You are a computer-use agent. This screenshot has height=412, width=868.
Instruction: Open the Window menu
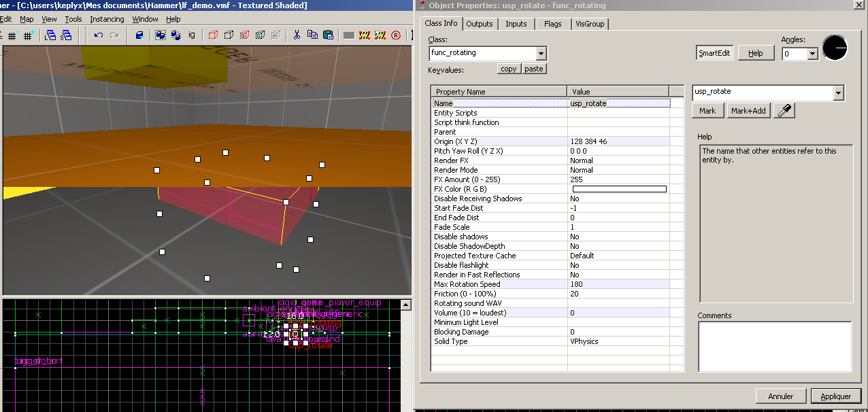click(x=146, y=19)
